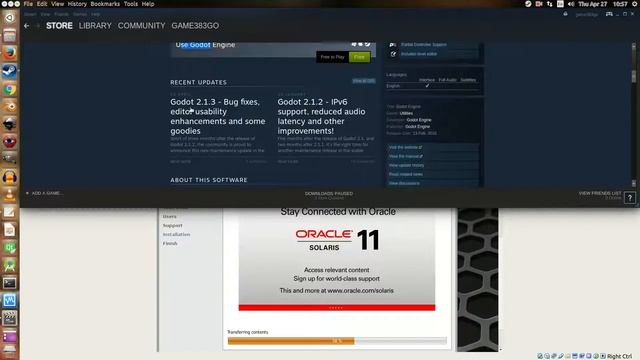640x360 pixels.
Task: Click Partial Controller Support feature
Action: [x=424, y=44]
